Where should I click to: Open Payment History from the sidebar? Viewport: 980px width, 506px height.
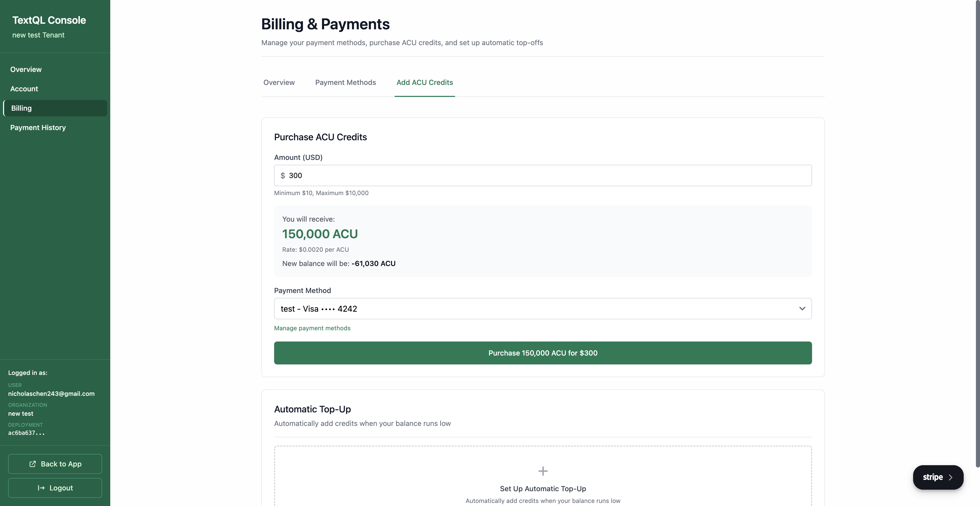coord(38,127)
